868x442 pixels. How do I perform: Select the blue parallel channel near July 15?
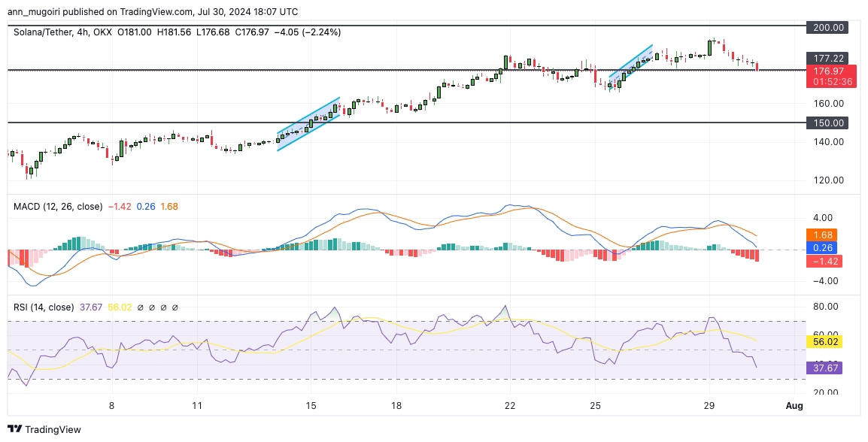click(x=308, y=124)
